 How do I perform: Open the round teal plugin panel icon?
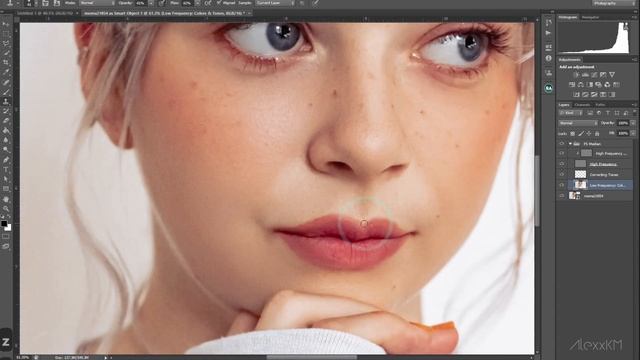[549, 88]
